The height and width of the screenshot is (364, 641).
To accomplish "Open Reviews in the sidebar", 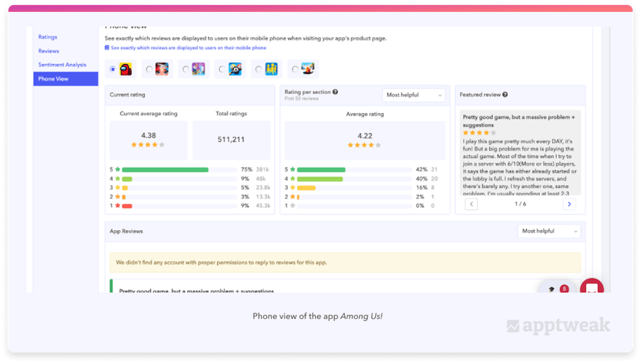I will [49, 51].
